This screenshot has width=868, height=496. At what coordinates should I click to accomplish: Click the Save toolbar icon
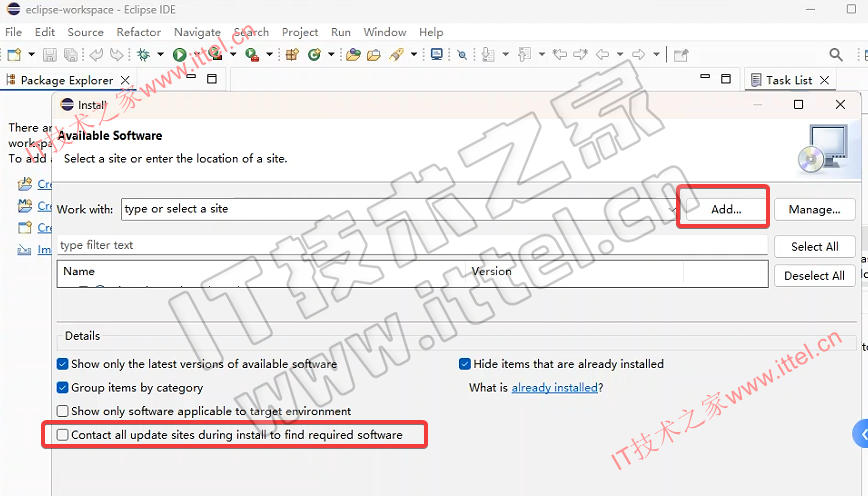50,54
